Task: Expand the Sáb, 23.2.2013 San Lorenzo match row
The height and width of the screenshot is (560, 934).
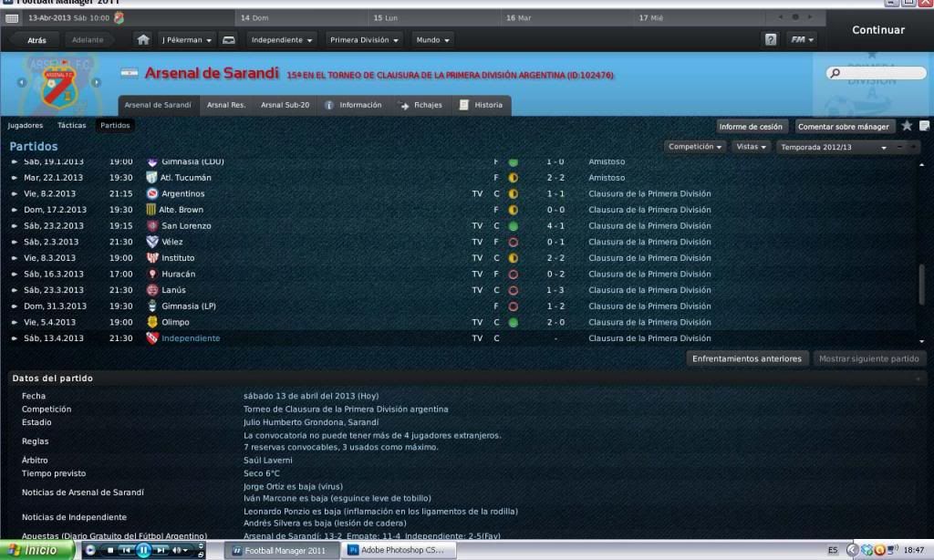Action: (x=15, y=226)
